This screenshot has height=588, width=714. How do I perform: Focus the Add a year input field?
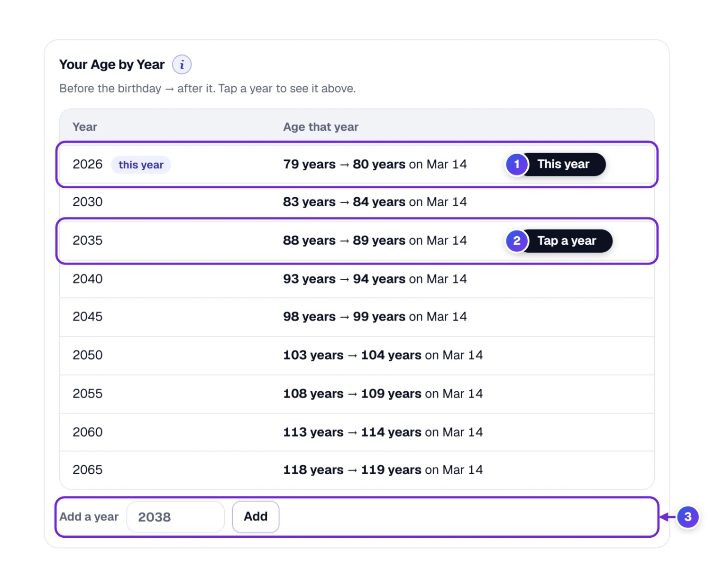(175, 517)
